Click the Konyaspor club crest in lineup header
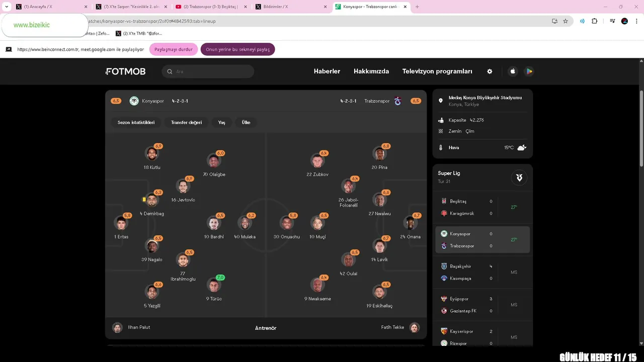 [134, 101]
